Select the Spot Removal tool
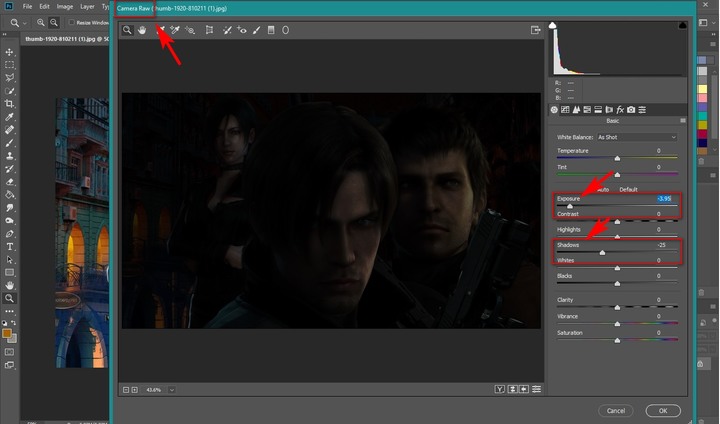Viewport: 720px width, 424px height. pos(227,30)
